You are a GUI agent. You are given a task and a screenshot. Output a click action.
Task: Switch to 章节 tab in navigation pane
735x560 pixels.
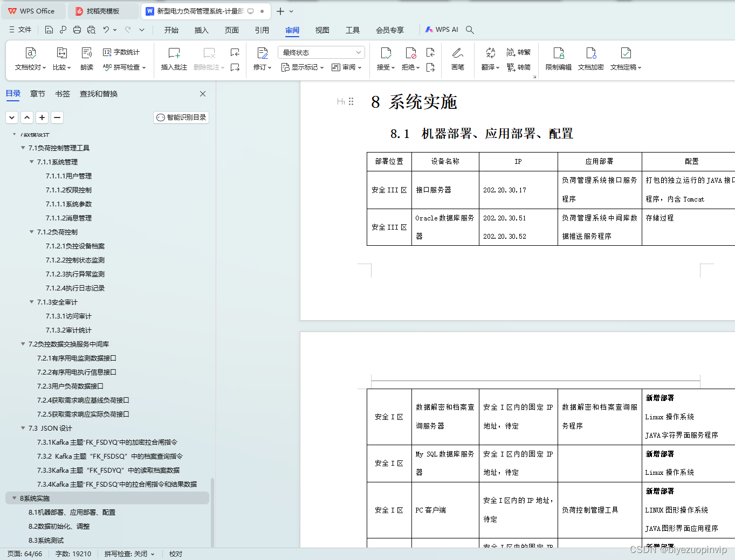[38, 94]
